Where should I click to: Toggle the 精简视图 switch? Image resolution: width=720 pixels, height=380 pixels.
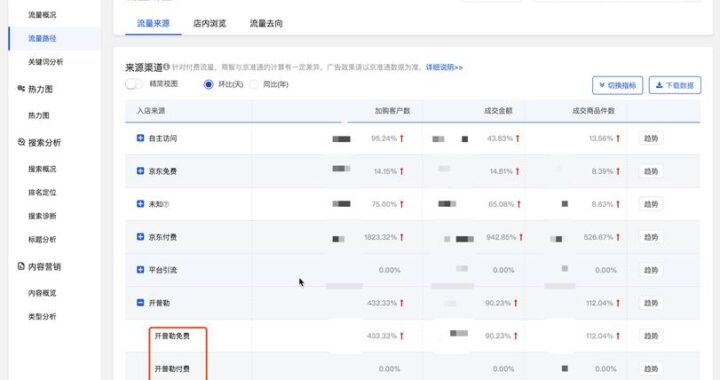tap(134, 84)
